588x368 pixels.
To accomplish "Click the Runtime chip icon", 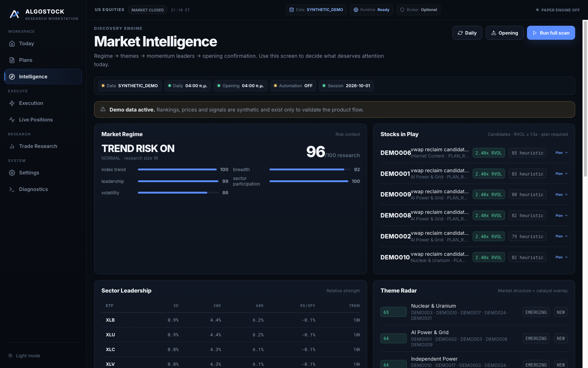I will pos(356,10).
